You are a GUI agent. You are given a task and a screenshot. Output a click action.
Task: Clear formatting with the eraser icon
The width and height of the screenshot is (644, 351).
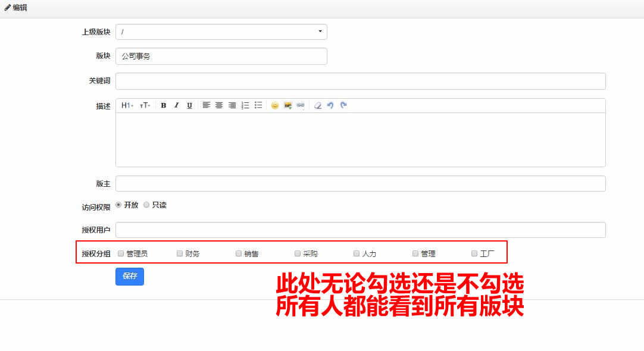(317, 105)
